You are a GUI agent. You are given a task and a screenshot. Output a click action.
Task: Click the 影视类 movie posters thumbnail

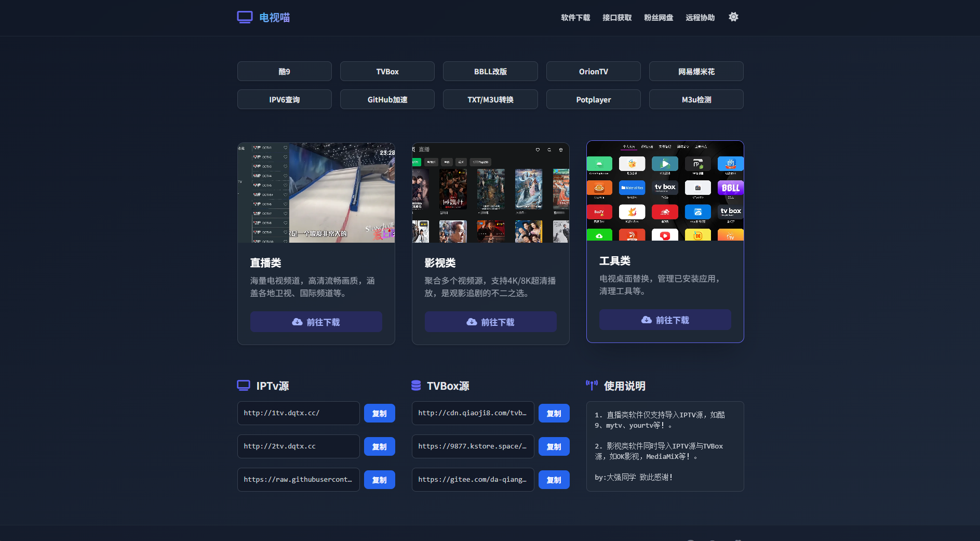click(490, 193)
